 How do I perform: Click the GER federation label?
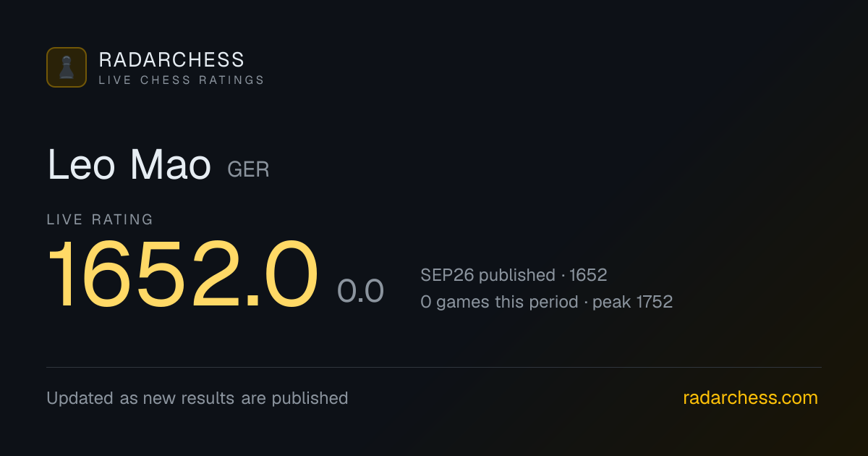coord(248,170)
